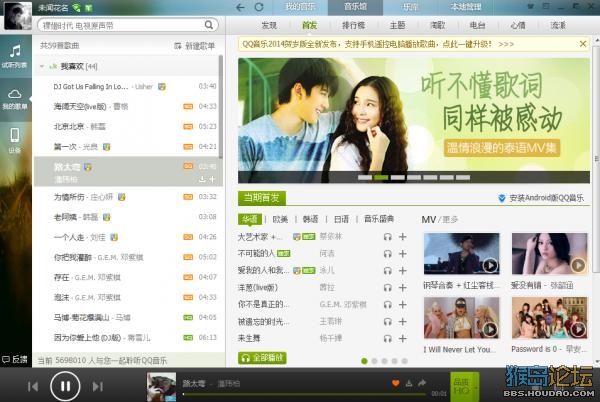
Task: Select the 欧美 language filter
Action: 280,219
